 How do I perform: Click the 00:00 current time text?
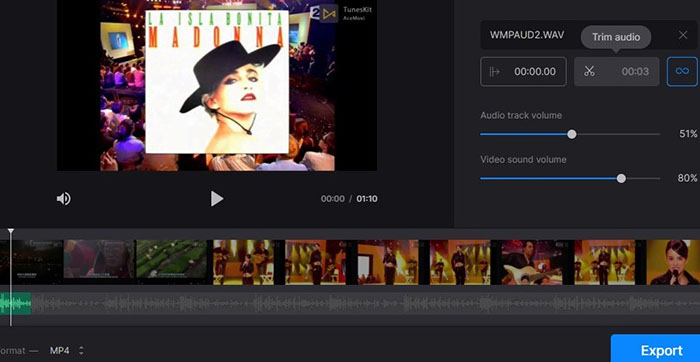point(333,199)
